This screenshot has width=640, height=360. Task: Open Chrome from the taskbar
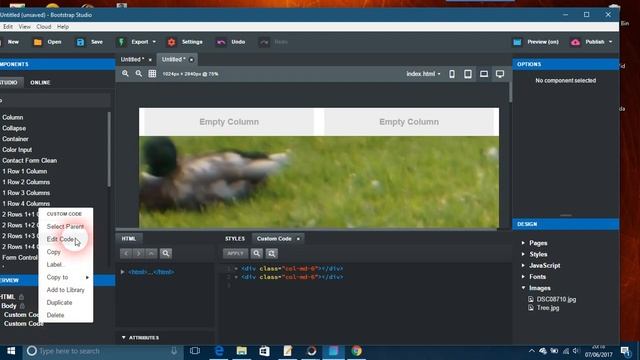point(356,351)
